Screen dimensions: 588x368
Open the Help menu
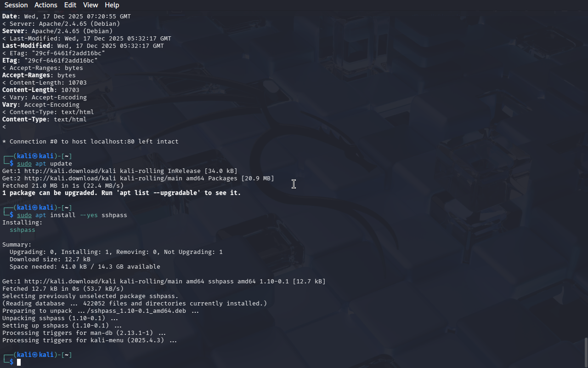point(112,5)
